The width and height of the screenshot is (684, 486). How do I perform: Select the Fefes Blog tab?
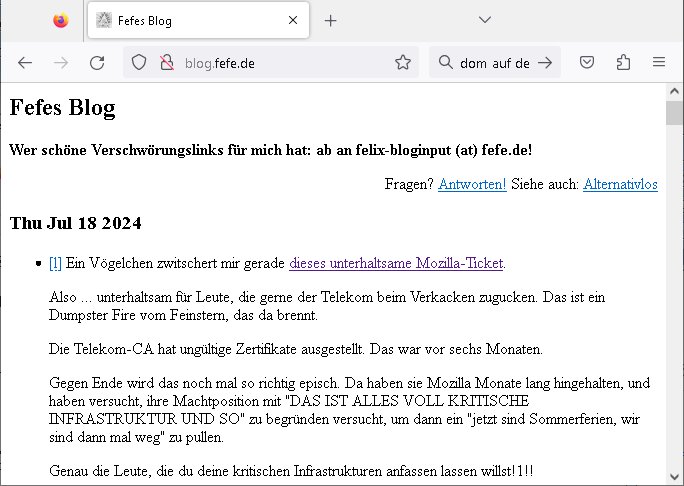(x=198, y=20)
